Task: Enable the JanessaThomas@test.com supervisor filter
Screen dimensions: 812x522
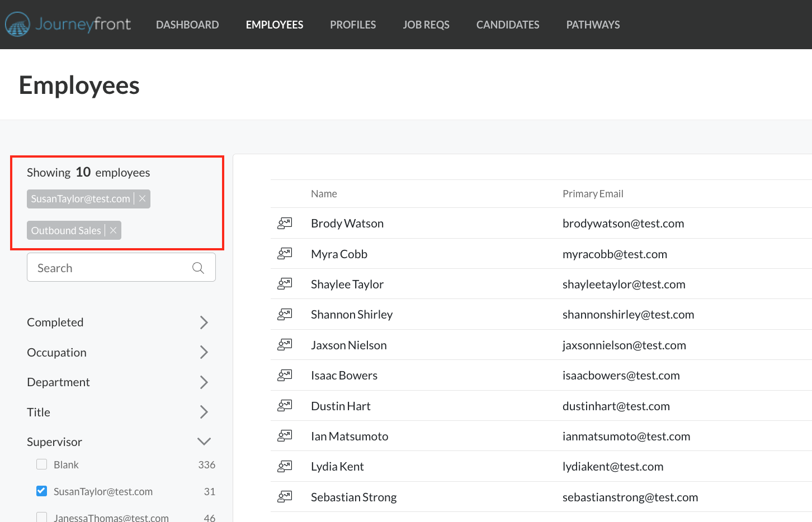Action: coord(41,517)
